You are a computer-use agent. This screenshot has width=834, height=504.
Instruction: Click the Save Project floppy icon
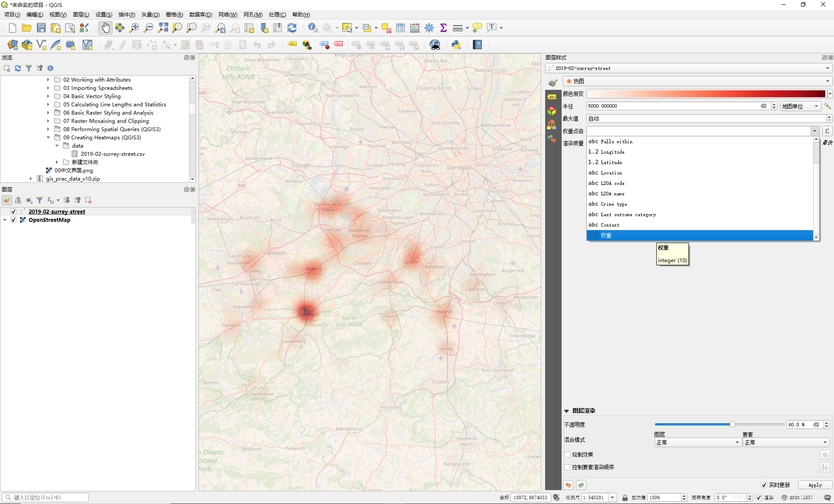click(41, 28)
